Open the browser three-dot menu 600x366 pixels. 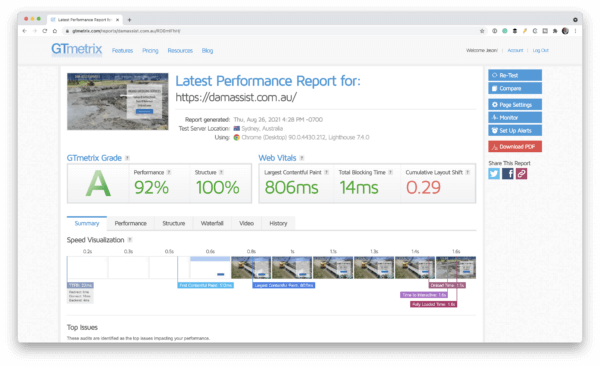pos(576,31)
